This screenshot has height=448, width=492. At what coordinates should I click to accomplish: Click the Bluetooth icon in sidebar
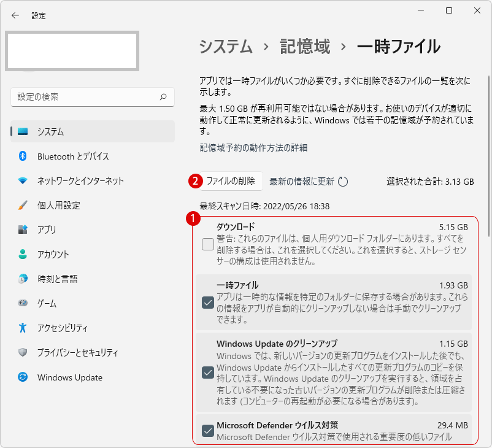tap(23, 156)
